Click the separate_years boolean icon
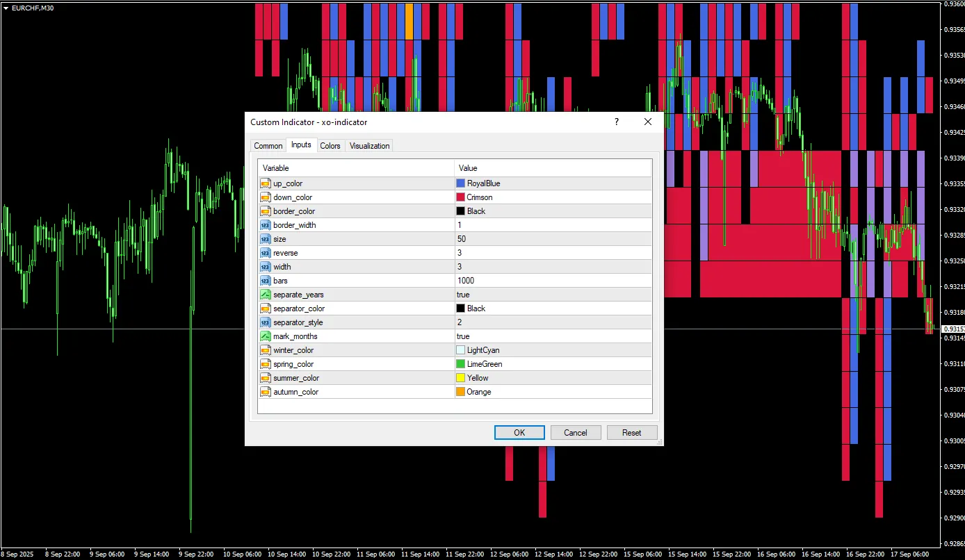965x560 pixels. pyautogui.click(x=265, y=295)
